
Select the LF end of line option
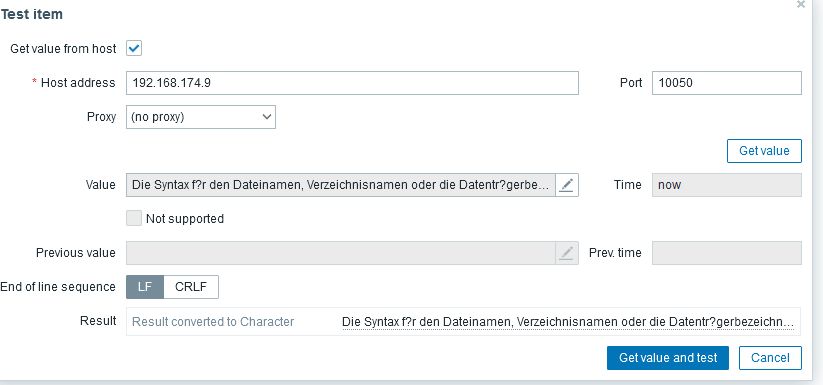coord(145,287)
